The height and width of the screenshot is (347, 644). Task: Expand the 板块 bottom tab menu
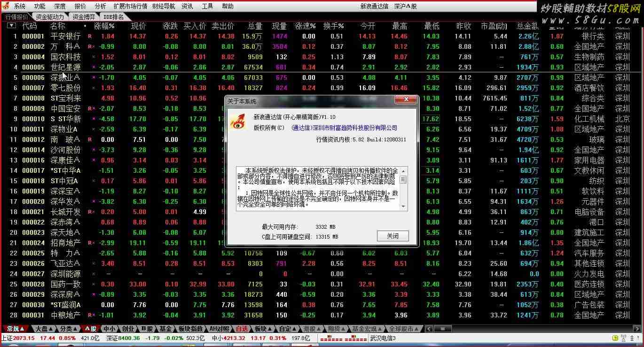(263, 329)
